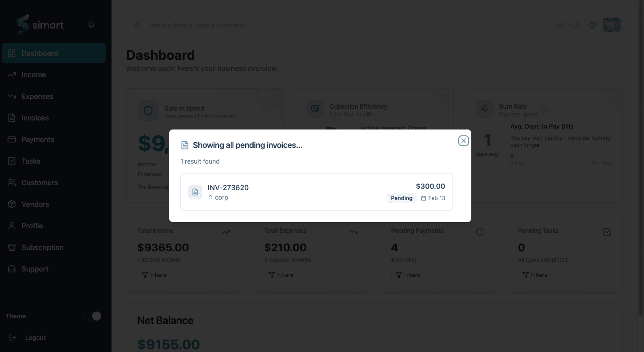Click the Burn Rate lightning icon
The width and height of the screenshot is (644, 352).
click(484, 109)
